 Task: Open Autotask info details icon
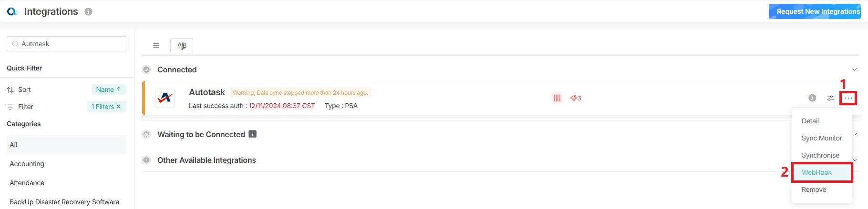812,98
